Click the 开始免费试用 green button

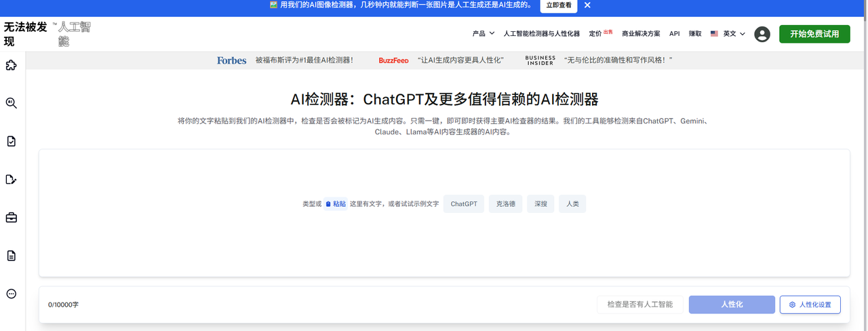coord(814,34)
